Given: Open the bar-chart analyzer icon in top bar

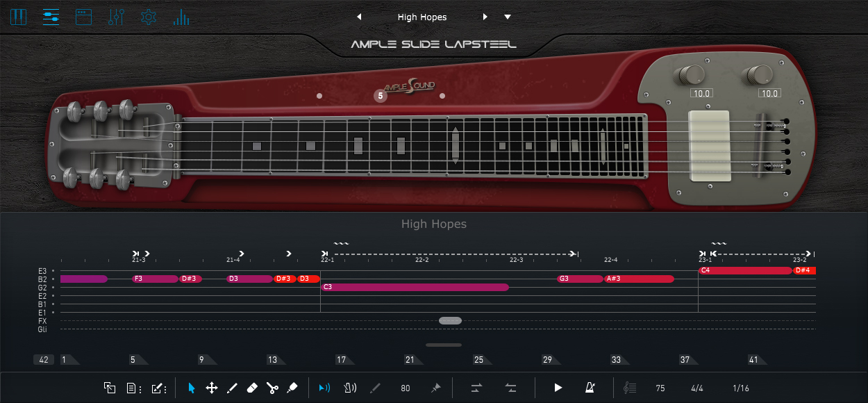Looking at the screenshot, I should tap(181, 17).
